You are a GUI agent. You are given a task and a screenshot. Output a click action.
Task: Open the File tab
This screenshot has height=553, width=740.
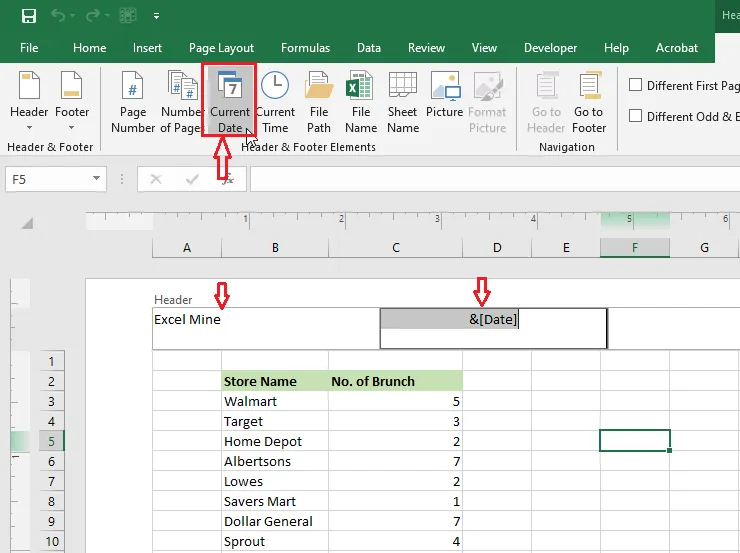coord(29,48)
